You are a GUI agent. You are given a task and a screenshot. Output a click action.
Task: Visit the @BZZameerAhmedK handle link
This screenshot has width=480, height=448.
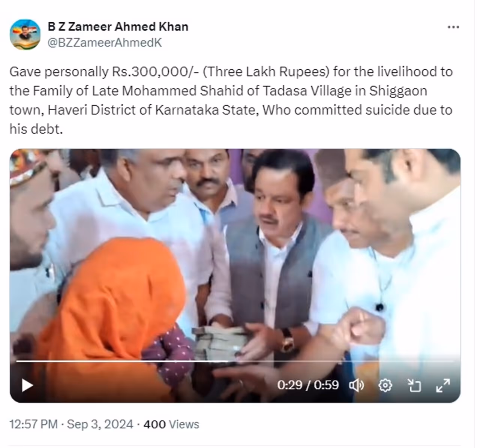[105, 43]
